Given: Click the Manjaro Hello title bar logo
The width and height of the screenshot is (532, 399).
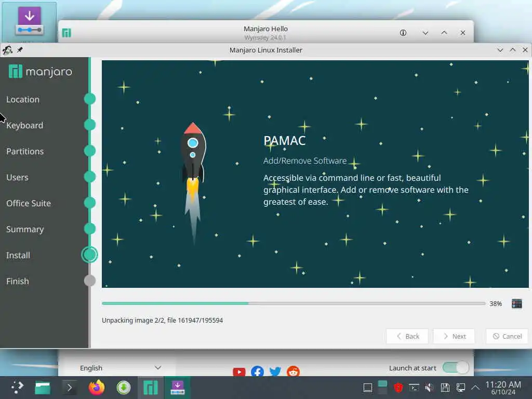Looking at the screenshot, I should tap(66, 33).
